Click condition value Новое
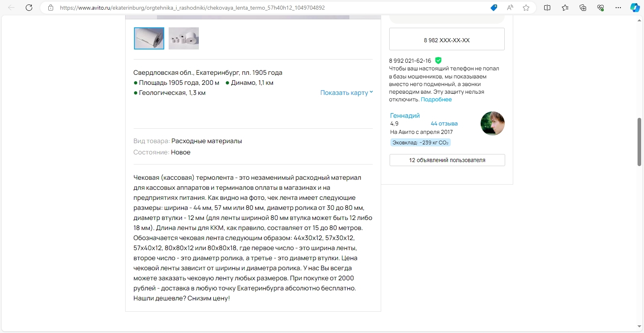Viewport: 644px width, 333px height. tap(180, 152)
